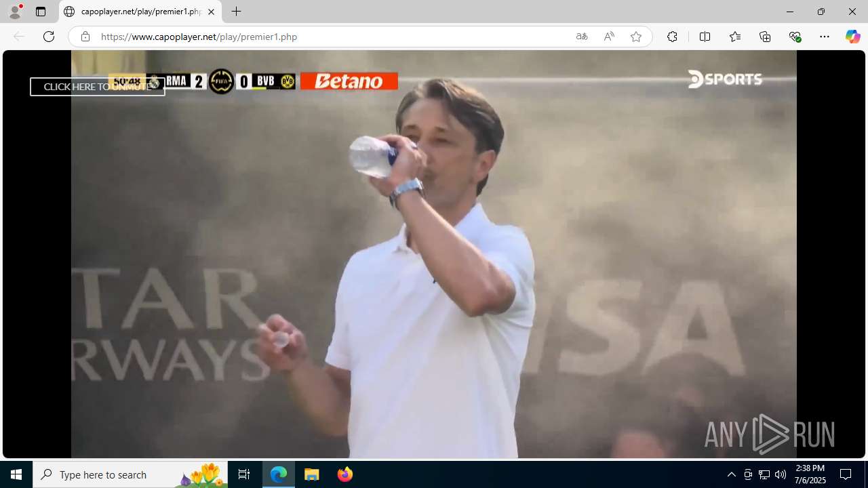868x488 pixels.
Task: Open the Favorites list icon
Action: pos(735,37)
